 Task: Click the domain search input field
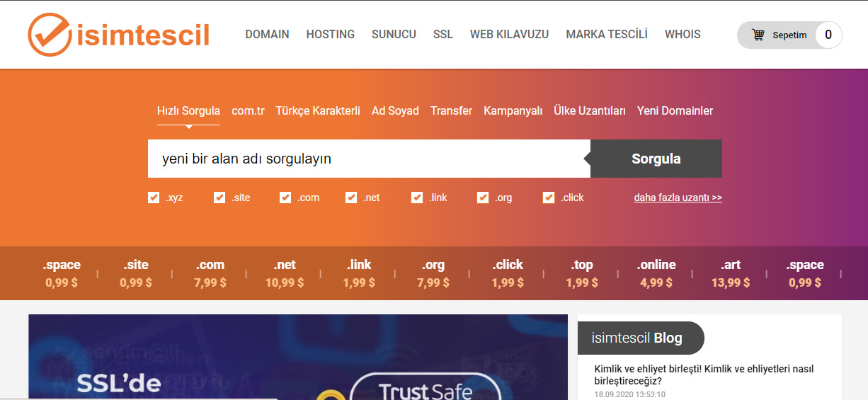coord(369,159)
